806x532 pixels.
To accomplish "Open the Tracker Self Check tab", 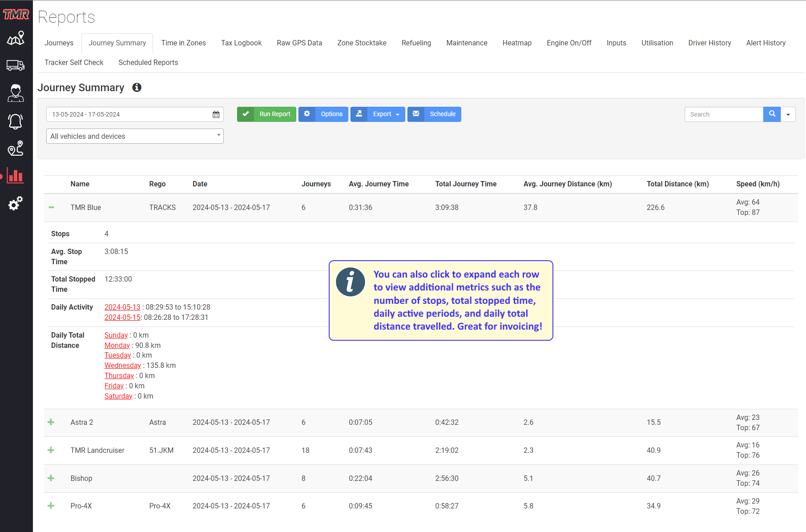I will coord(74,63).
